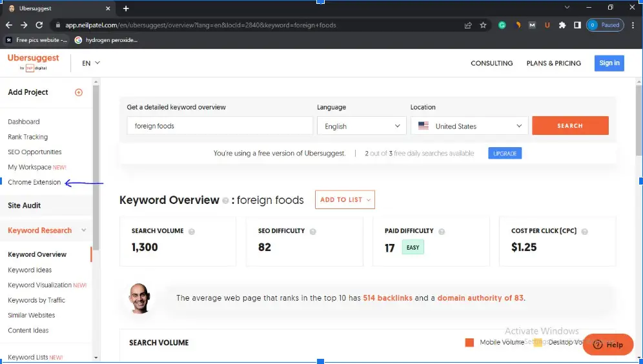Click the address bar URL

(201, 25)
